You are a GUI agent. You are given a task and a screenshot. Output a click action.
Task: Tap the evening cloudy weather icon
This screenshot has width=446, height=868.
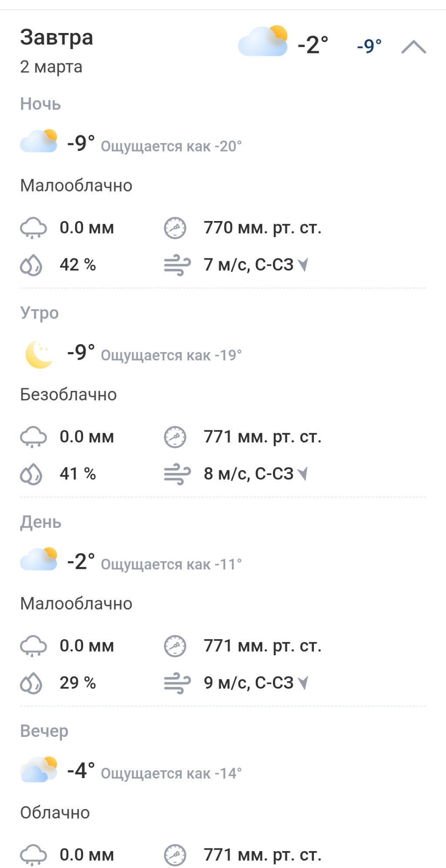[39, 769]
